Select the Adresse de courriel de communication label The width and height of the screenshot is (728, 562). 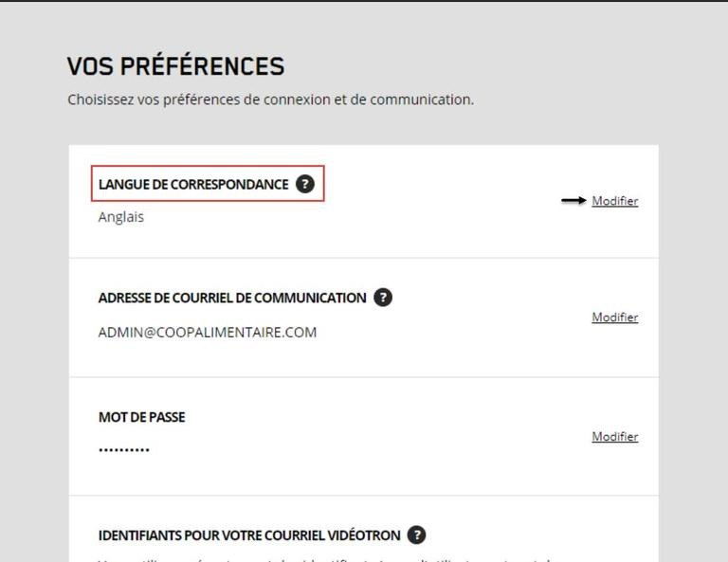[232, 298]
